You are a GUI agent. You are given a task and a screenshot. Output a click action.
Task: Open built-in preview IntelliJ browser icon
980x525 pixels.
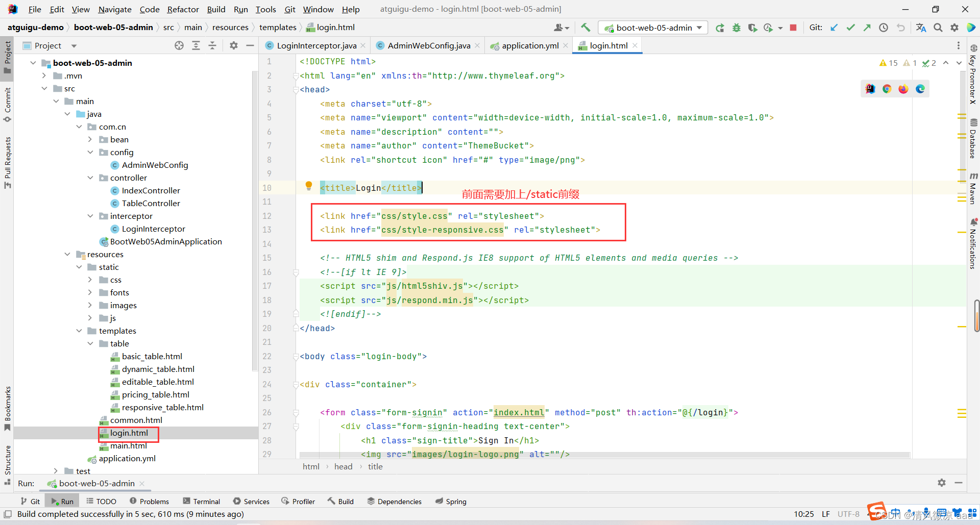click(x=870, y=89)
